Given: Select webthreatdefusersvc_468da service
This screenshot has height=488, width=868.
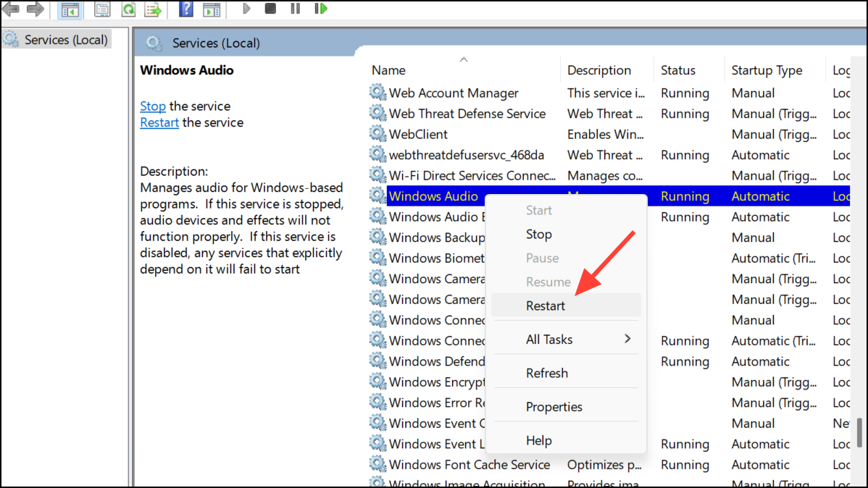Looking at the screenshot, I should (466, 155).
